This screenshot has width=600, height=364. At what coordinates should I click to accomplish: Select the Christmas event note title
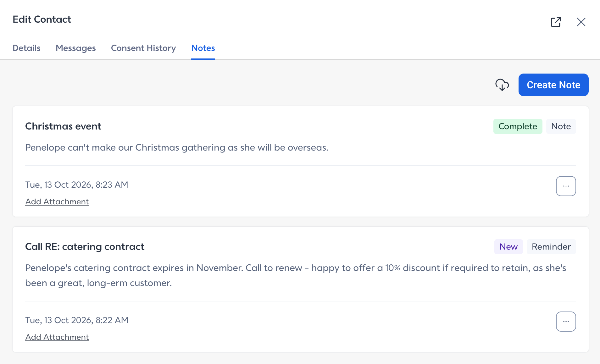click(x=63, y=126)
